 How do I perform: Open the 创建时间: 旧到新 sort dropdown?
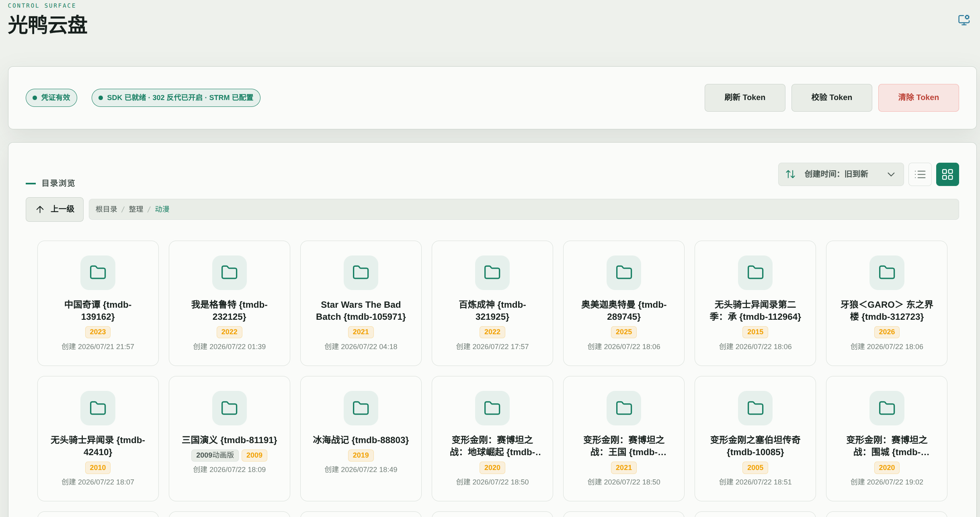[x=841, y=174]
